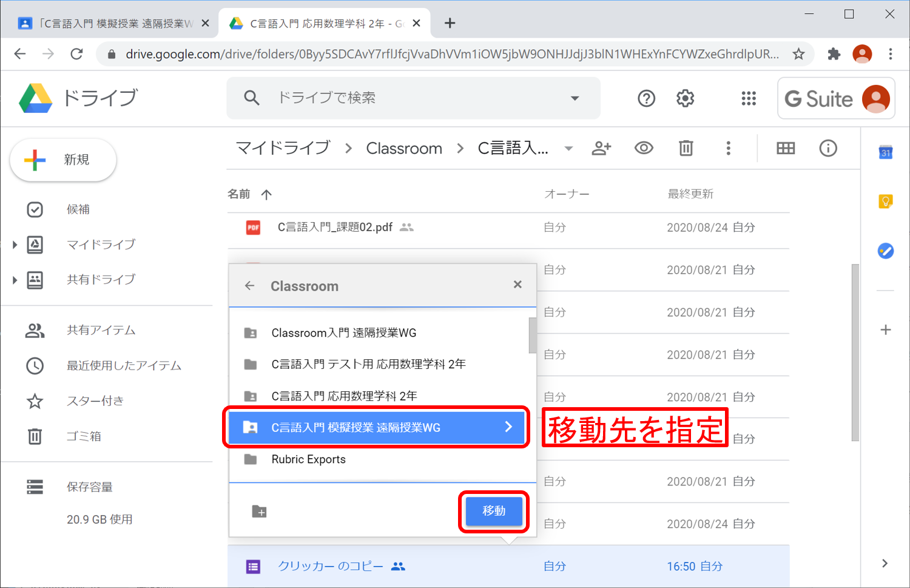910x588 pixels.
Task: Delete folder using trash icon in toolbar
Action: [686, 148]
